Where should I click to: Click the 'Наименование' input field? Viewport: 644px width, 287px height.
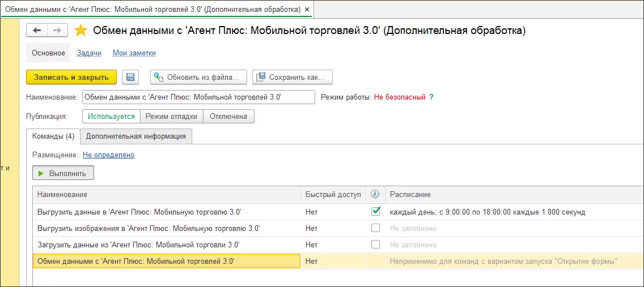pyautogui.click(x=199, y=97)
